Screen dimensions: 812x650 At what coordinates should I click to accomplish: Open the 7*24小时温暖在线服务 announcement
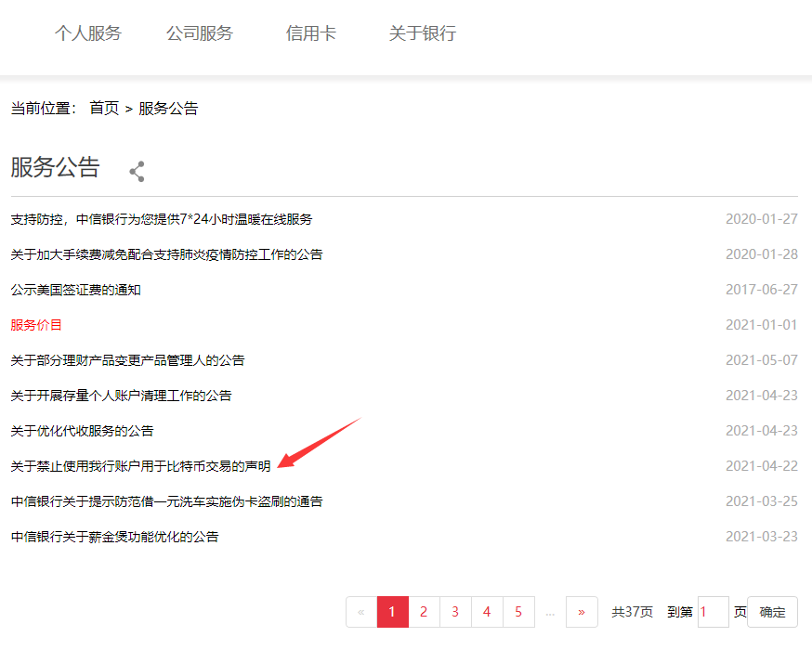click(x=162, y=219)
